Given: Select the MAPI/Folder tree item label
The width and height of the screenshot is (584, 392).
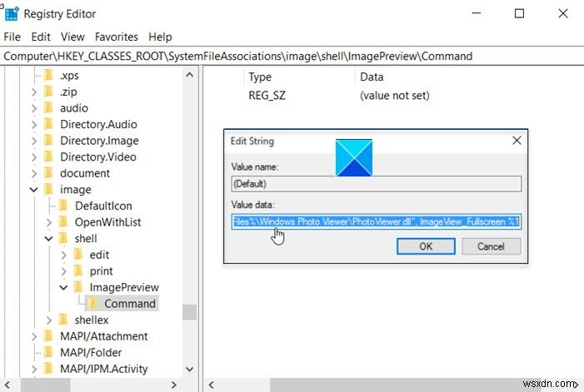Looking at the screenshot, I should click(91, 353).
